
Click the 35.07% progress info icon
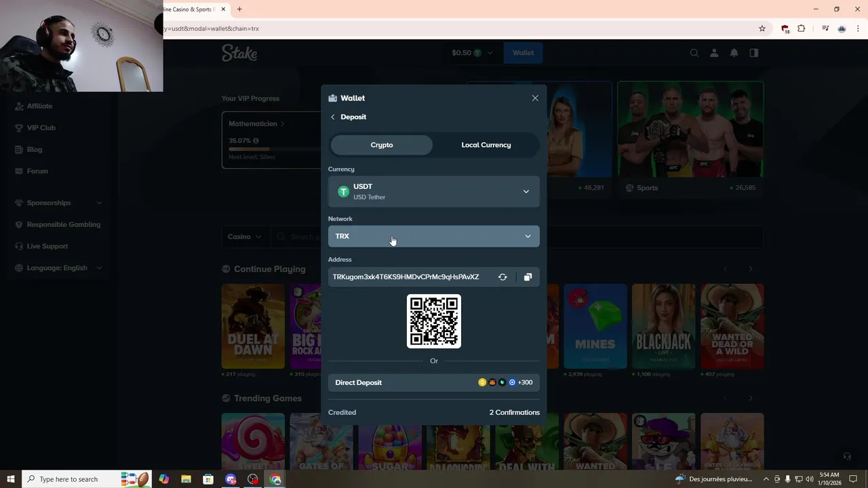256,141
